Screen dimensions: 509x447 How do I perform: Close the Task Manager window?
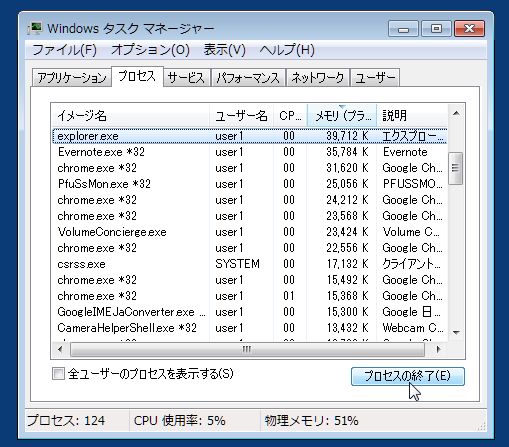pyautogui.click(x=469, y=29)
